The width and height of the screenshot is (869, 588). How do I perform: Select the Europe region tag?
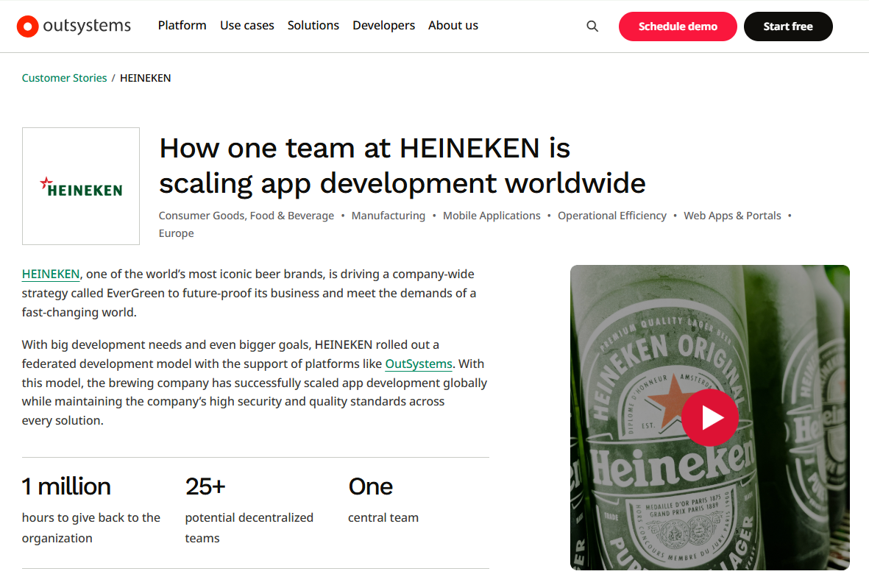click(x=176, y=233)
